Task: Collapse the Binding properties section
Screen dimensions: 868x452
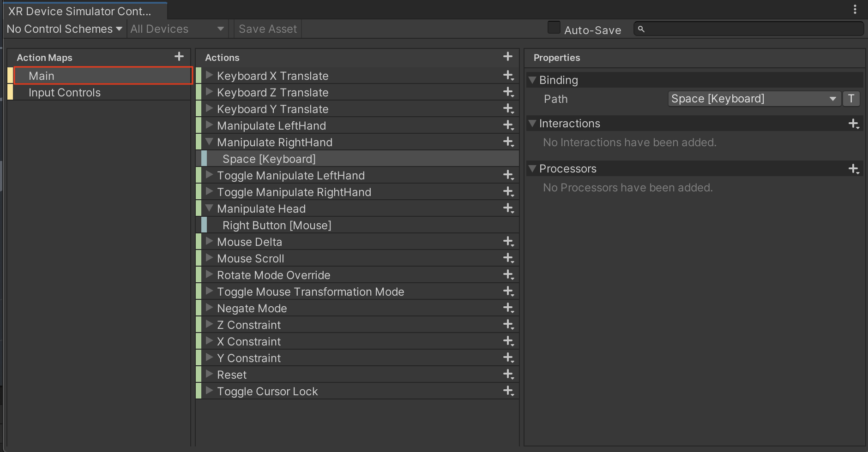Action: (x=532, y=80)
